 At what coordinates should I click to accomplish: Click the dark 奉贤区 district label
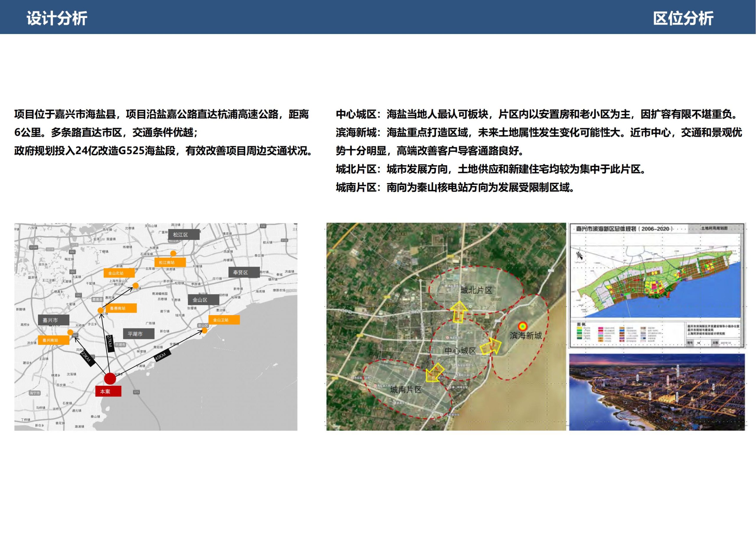244,273
